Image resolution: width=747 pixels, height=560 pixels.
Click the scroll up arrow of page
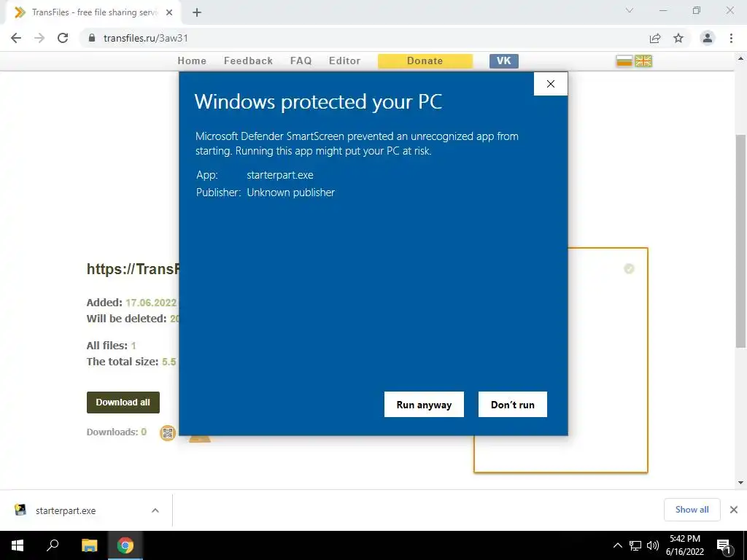[740, 58]
